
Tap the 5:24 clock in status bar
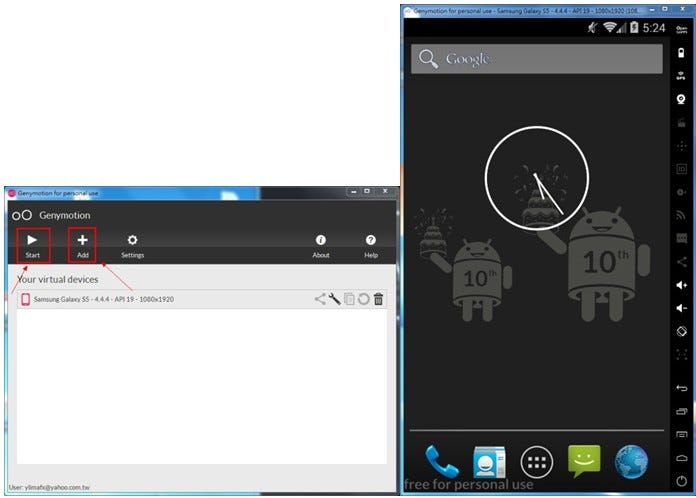point(654,28)
